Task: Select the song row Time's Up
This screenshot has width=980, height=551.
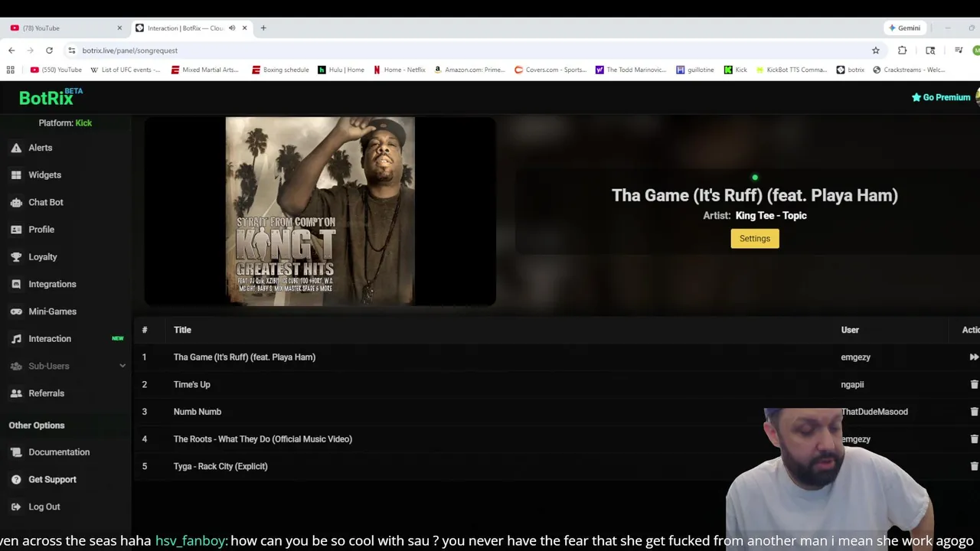Action: 557,384
